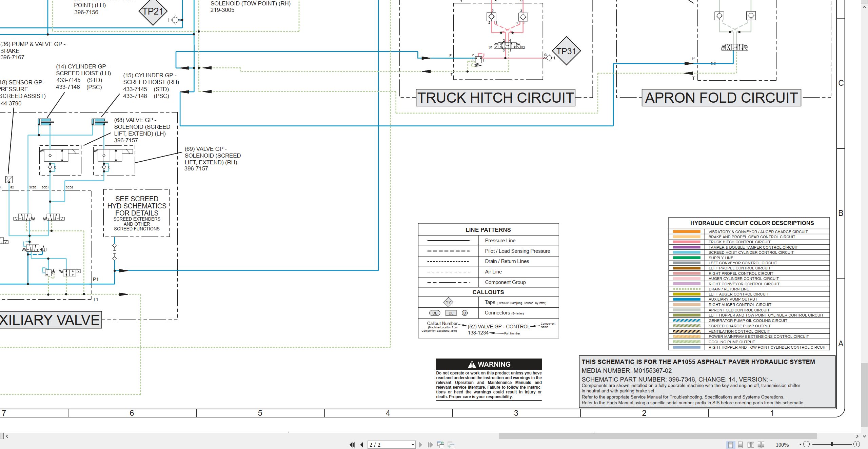Click the zoom in plus button
Image resolution: width=868 pixels, height=449 pixels.
[857, 444]
